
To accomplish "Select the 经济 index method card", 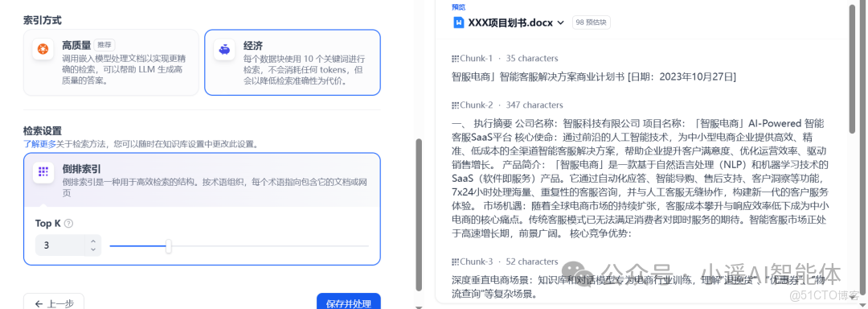I will [x=293, y=63].
